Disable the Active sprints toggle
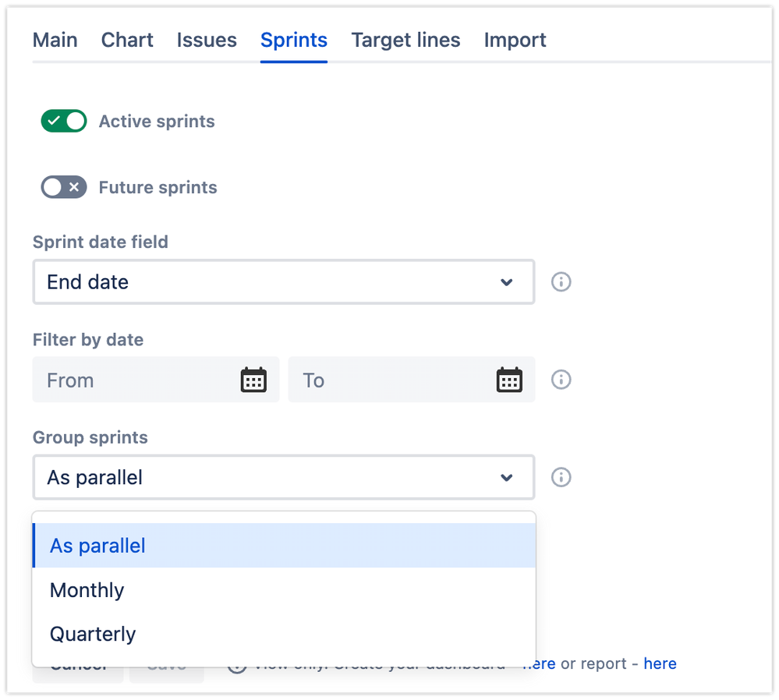 click(x=64, y=122)
